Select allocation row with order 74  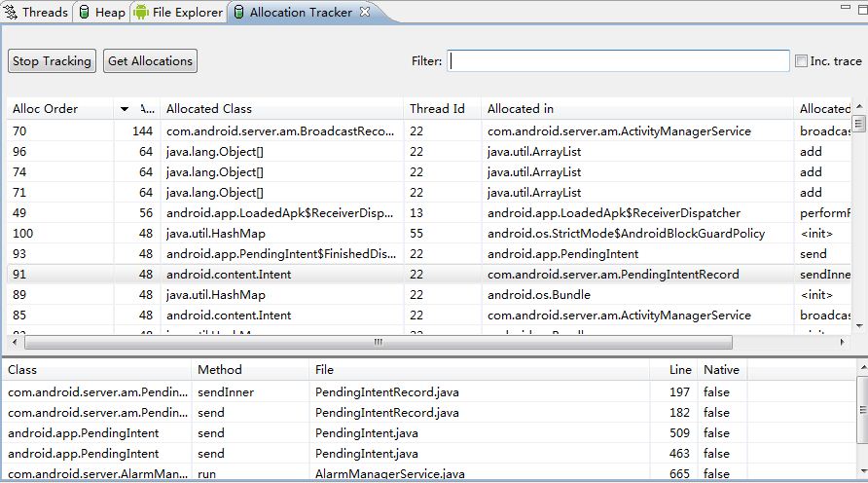[x=429, y=172]
